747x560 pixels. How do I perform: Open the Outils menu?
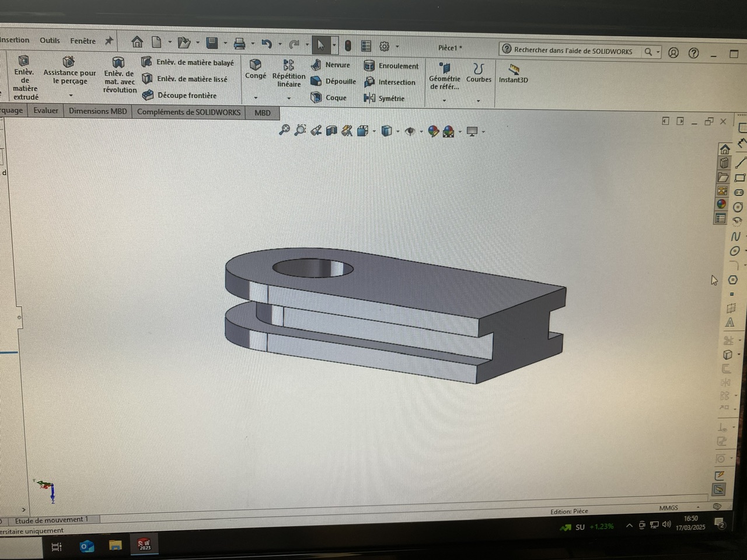coord(50,40)
